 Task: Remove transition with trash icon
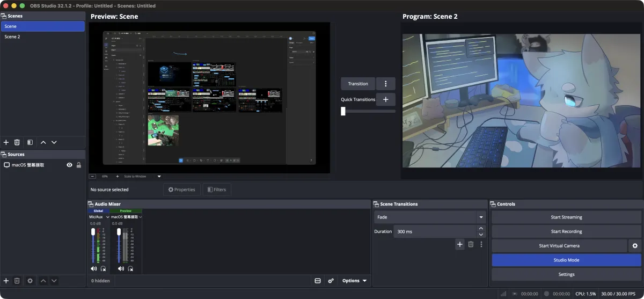(x=471, y=244)
